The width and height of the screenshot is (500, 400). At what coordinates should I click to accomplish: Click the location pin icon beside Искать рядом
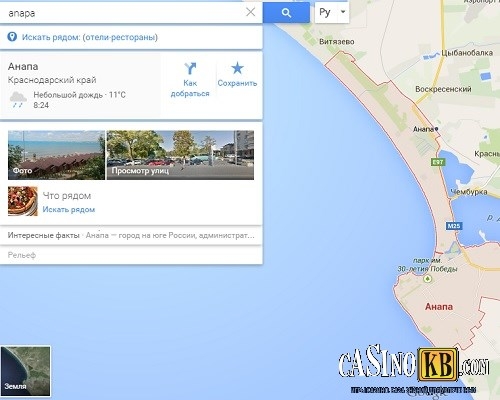(x=12, y=37)
